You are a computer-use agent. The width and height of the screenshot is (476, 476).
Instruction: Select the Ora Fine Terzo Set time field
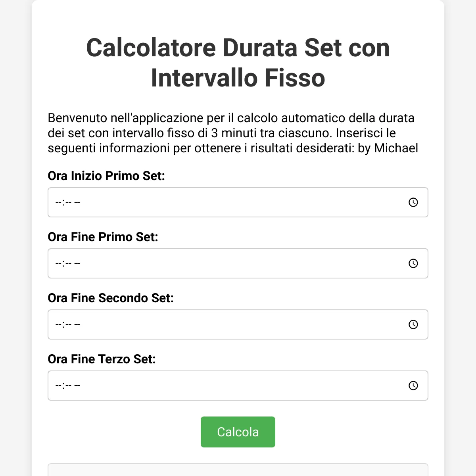(238, 386)
